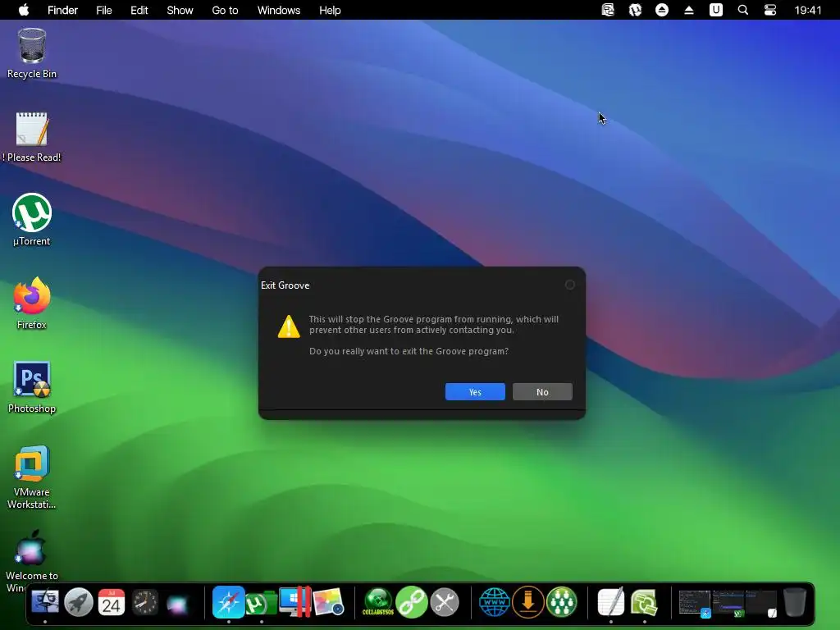
Task: Click the circled eject icon in menu bar
Action: (x=662, y=10)
